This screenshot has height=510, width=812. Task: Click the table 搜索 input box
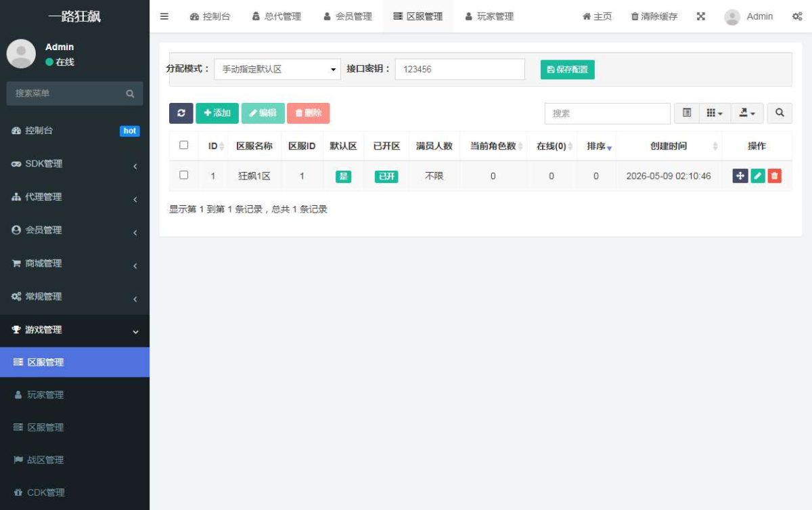pyautogui.click(x=607, y=113)
